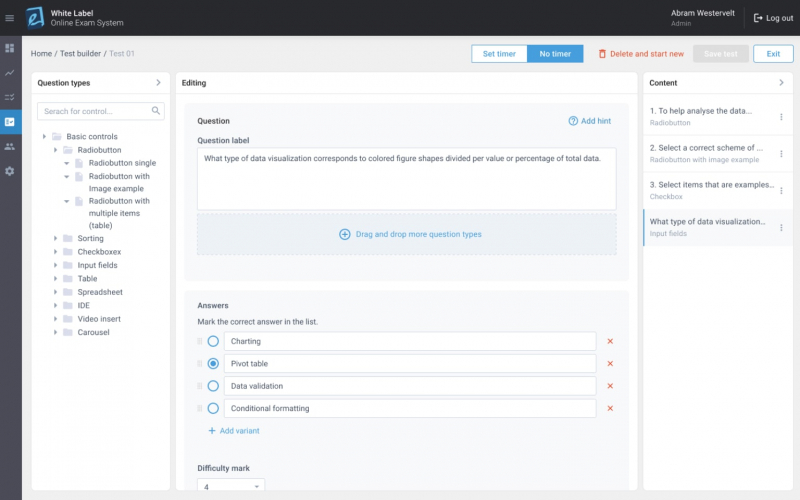Click the drag handle of the Data validation answer
The width and height of the screenshot is (800, 500).
pyautogui.click(x=199, y=386)
